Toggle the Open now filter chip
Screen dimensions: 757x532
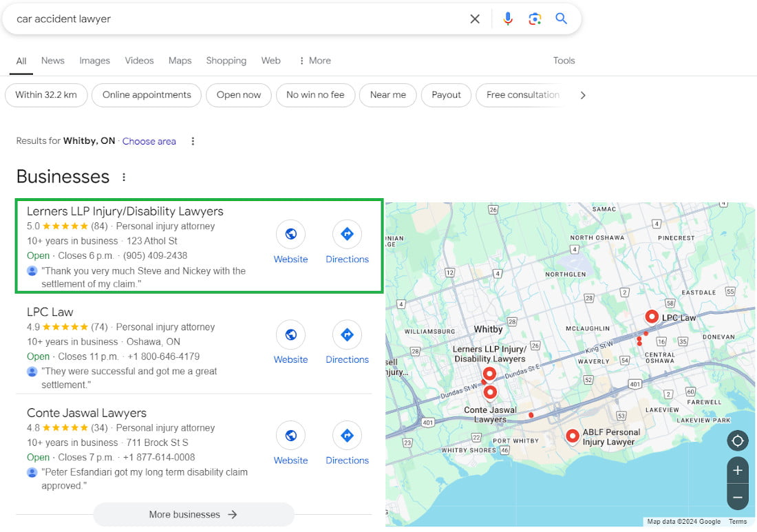[239, 95]
